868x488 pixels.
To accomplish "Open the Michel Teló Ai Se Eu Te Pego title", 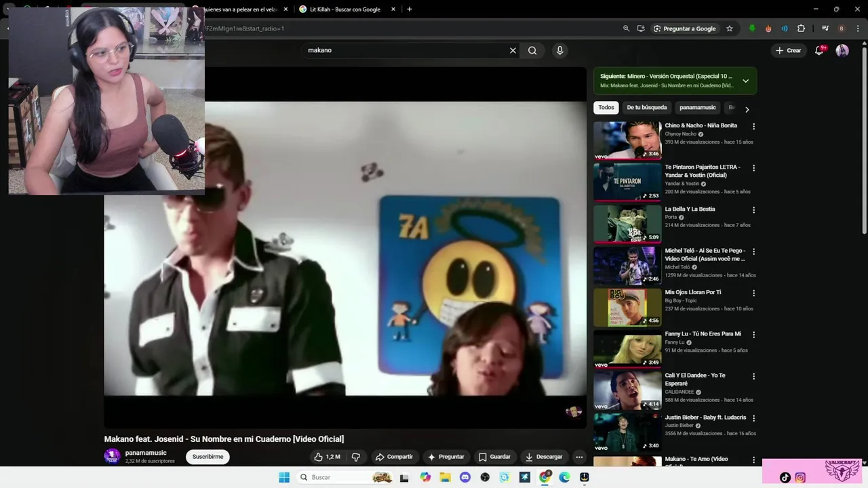I will [x=705, y=254].
